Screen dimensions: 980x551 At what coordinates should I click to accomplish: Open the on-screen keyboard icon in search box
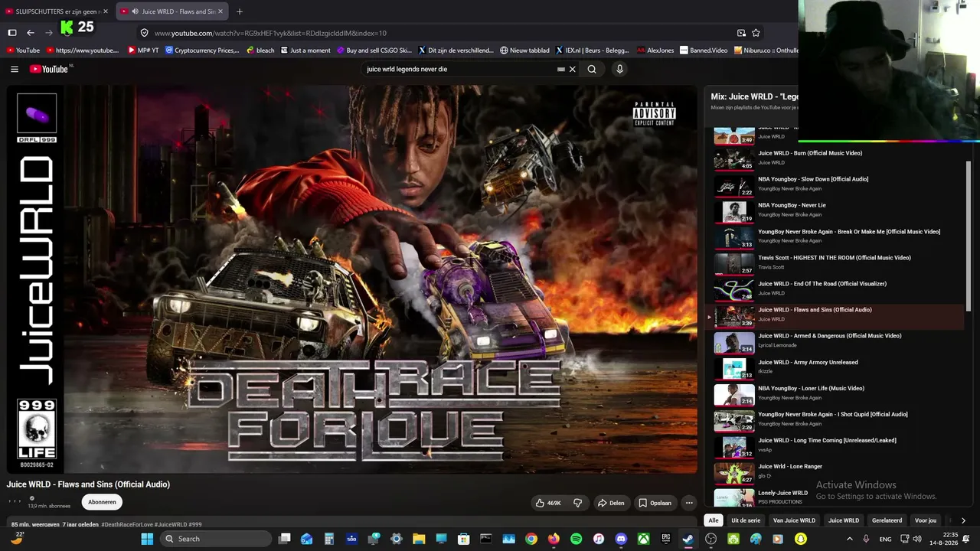[x=561, y=69]
